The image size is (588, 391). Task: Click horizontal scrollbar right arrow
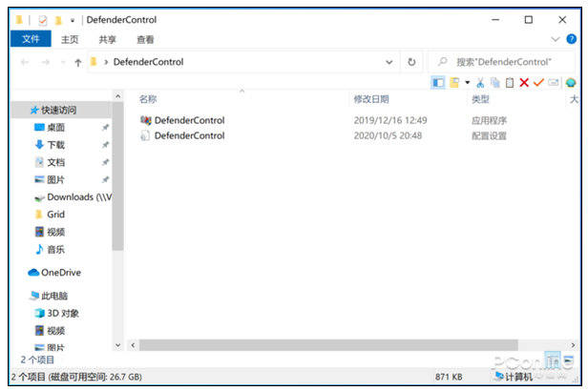(x=573, y=345)
